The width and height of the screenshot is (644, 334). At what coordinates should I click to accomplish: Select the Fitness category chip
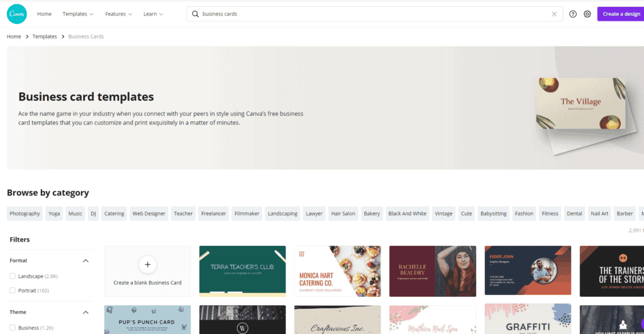click(x=550, y=214)
